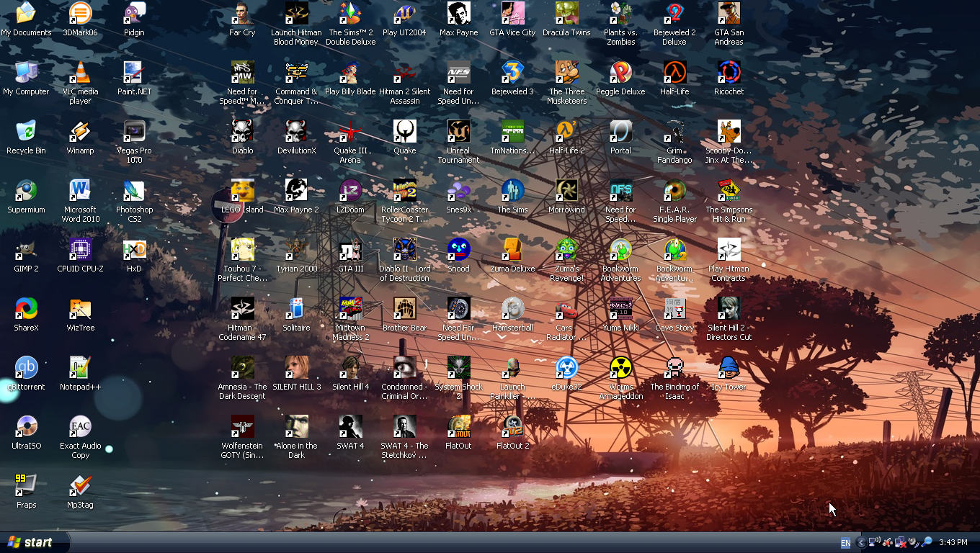Launch the Morrowind shortcut
Viewport: 980px width, 553px height.
tap(566, 190)
